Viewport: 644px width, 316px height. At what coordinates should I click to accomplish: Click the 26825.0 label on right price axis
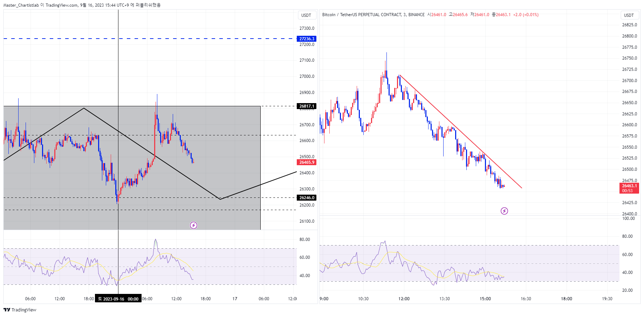click(629, 25)
